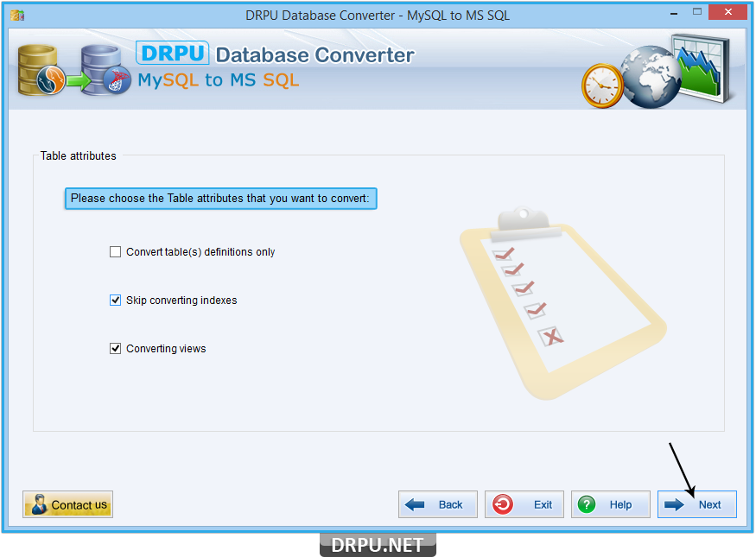Uncheck Converting views option

pos(115,348)
